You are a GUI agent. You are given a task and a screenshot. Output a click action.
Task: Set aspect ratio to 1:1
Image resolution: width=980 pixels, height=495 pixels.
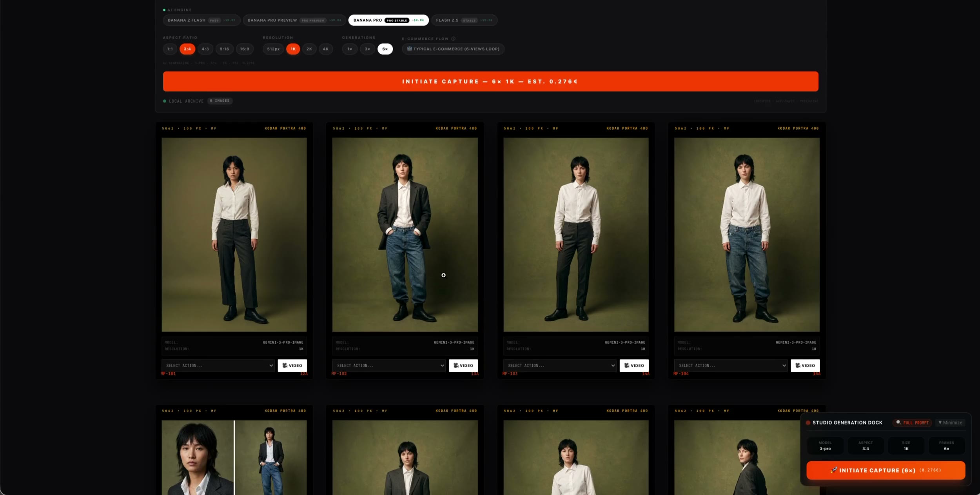pos(170,49)
